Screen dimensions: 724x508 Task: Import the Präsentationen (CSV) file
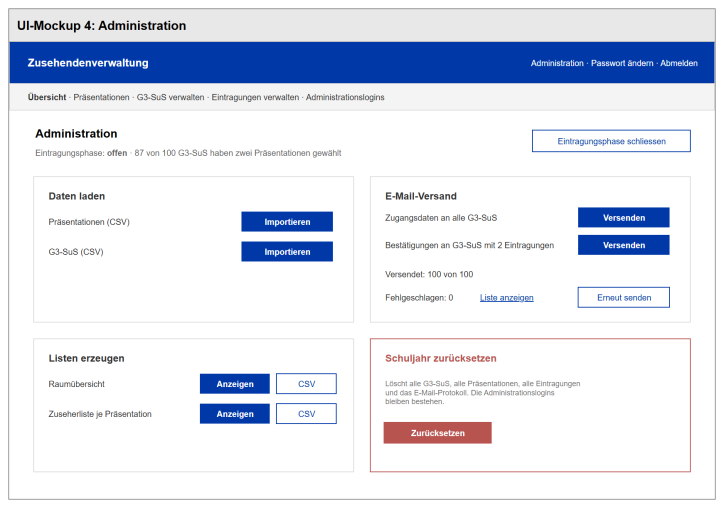[287, 222]
